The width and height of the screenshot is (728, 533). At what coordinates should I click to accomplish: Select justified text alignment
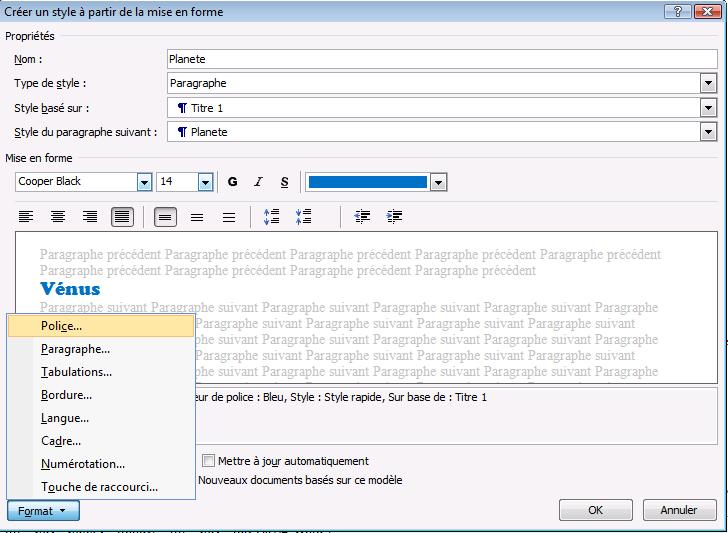[x=122, y=217]
